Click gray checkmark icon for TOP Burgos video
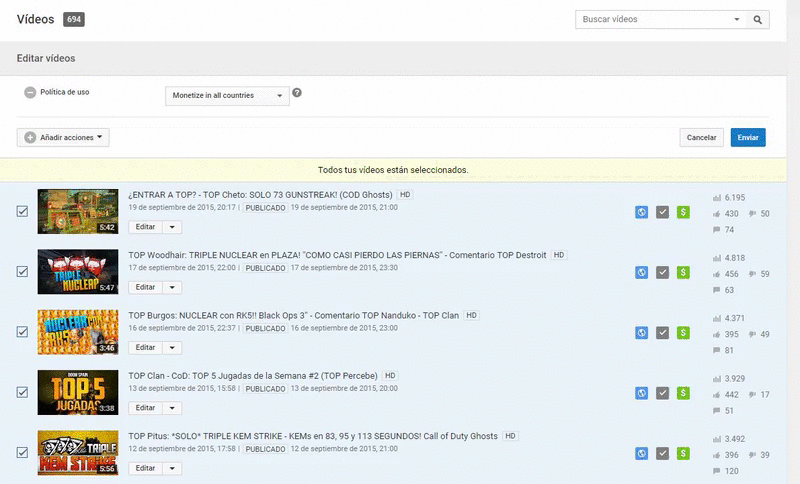The width and height of the screenshot is (800, 484). tap(662, 333)
